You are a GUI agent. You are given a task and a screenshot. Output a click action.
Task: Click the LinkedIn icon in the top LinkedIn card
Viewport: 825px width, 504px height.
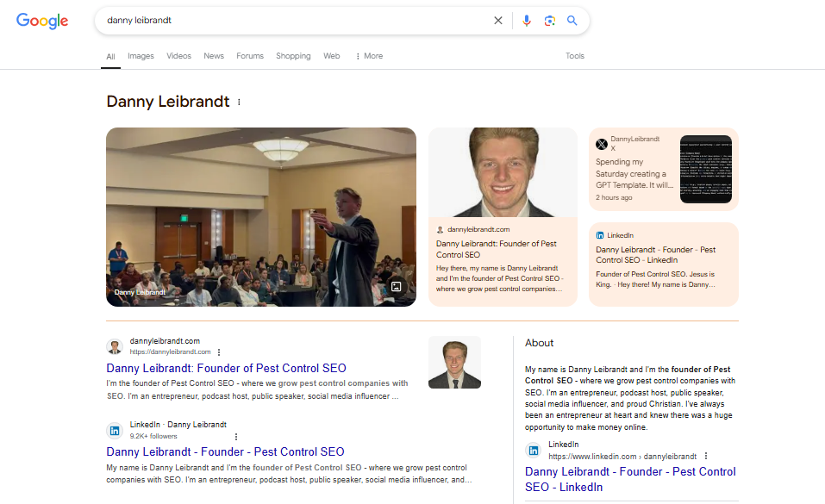tap(600, 235)
